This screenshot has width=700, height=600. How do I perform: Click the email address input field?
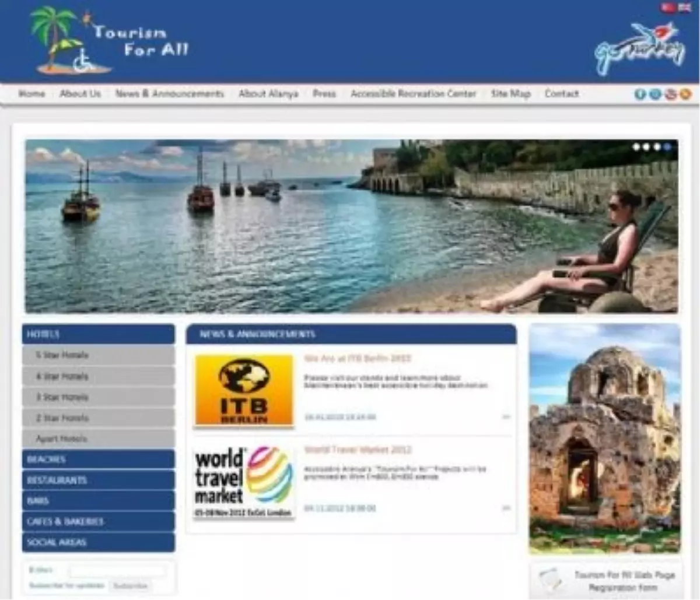[x=117, y=569]
